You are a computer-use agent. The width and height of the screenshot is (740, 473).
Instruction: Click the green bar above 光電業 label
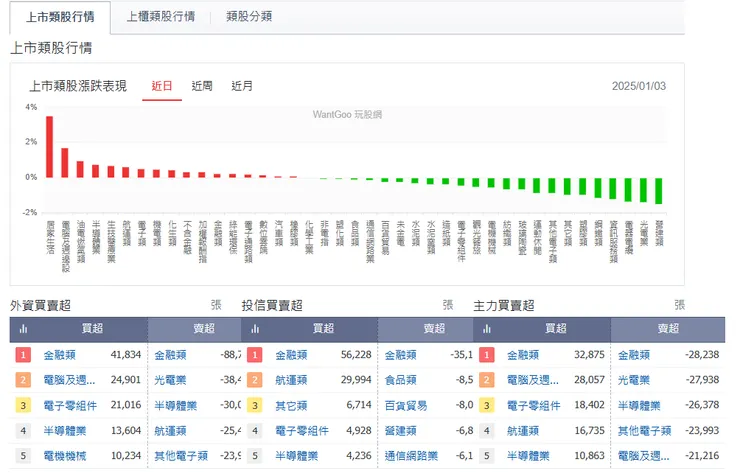643,190
